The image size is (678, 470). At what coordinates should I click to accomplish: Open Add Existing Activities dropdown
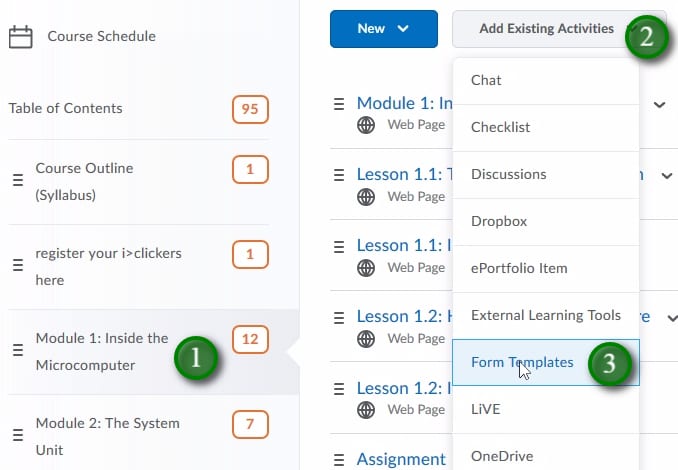546,29
